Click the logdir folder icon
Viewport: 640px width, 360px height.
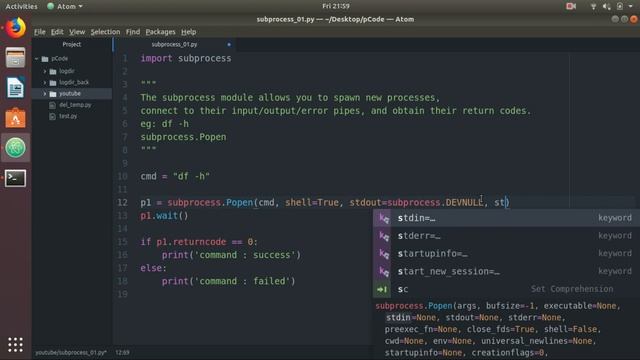pyautogui.click(x=53, y=71)
